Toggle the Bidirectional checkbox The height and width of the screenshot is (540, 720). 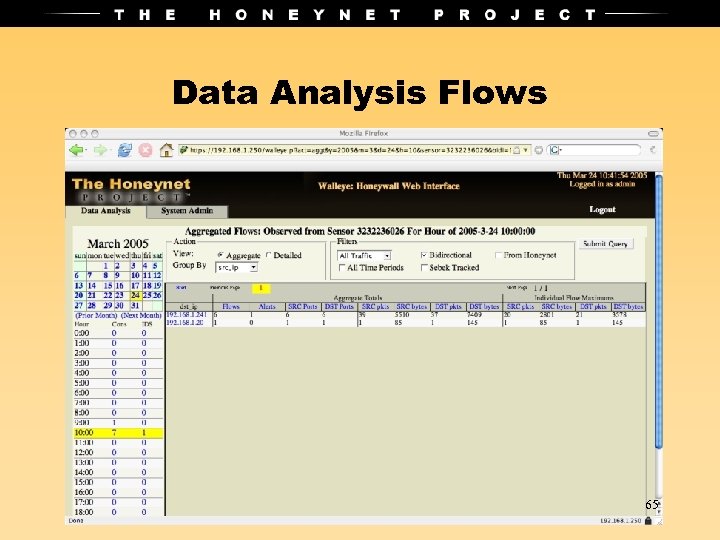coord(424,255)
